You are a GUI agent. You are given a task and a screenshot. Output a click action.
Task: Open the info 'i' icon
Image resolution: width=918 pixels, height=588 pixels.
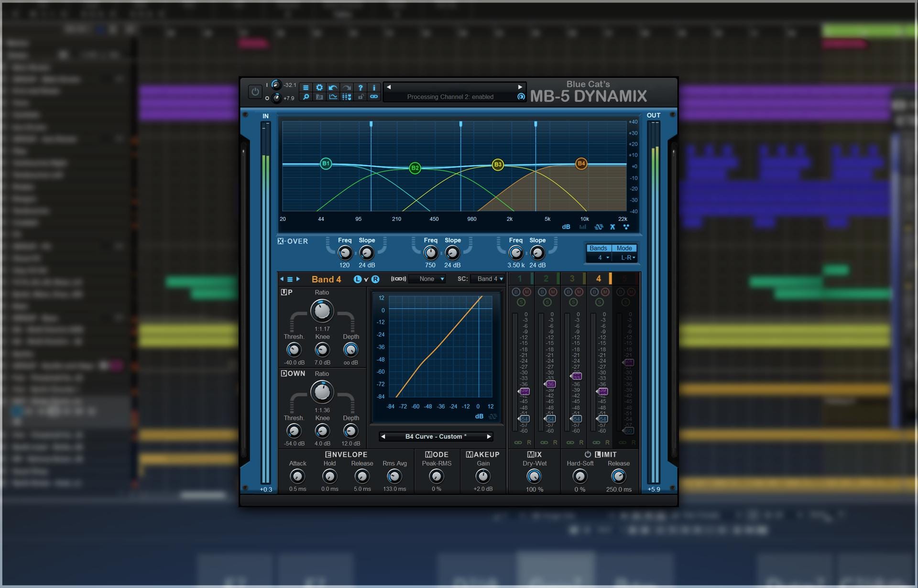tap(374, 87)
